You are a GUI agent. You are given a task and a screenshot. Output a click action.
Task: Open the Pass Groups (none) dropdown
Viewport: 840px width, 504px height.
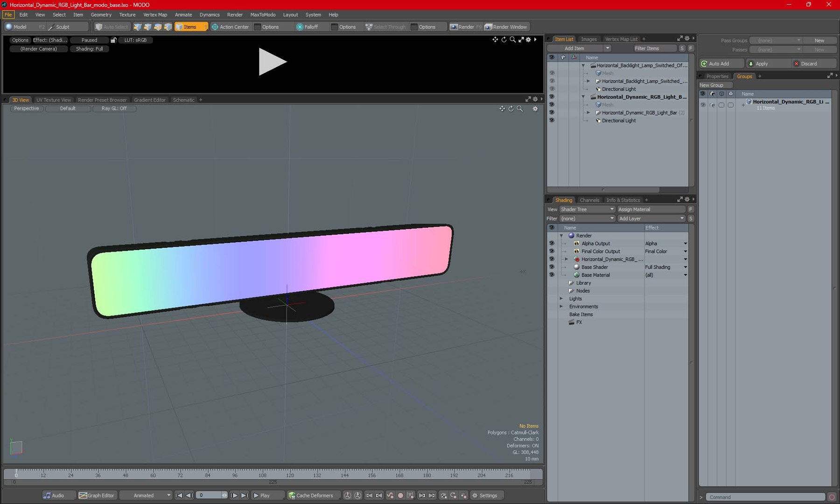coord(776,40)
